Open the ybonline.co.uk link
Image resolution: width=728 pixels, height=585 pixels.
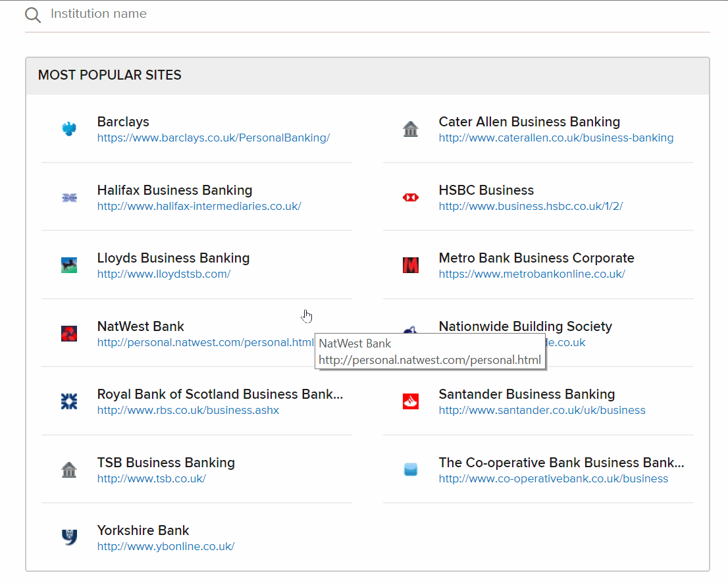pos(166,546)
